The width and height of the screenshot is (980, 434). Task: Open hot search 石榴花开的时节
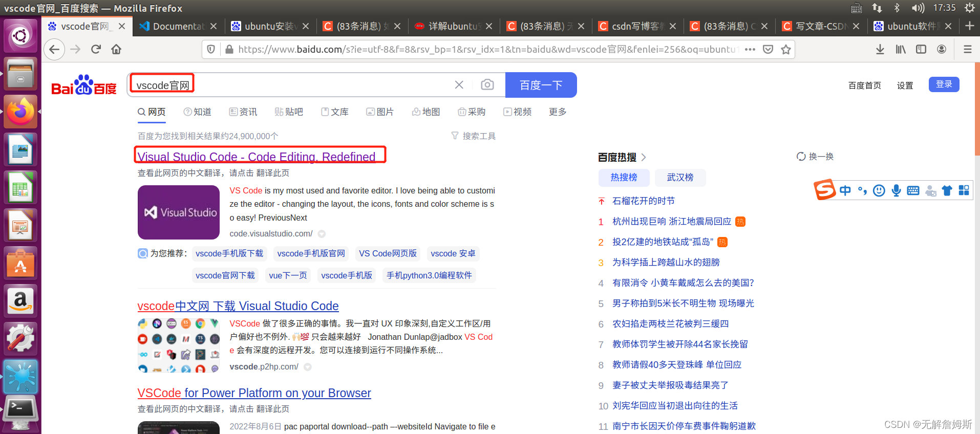[x=643, y=201]
